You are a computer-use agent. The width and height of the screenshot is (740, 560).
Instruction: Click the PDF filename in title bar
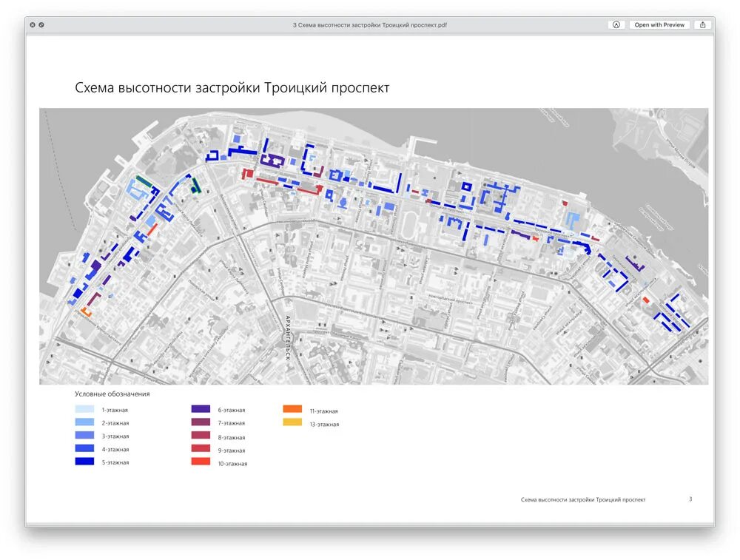pyautogui.click(x=369, y=25)
